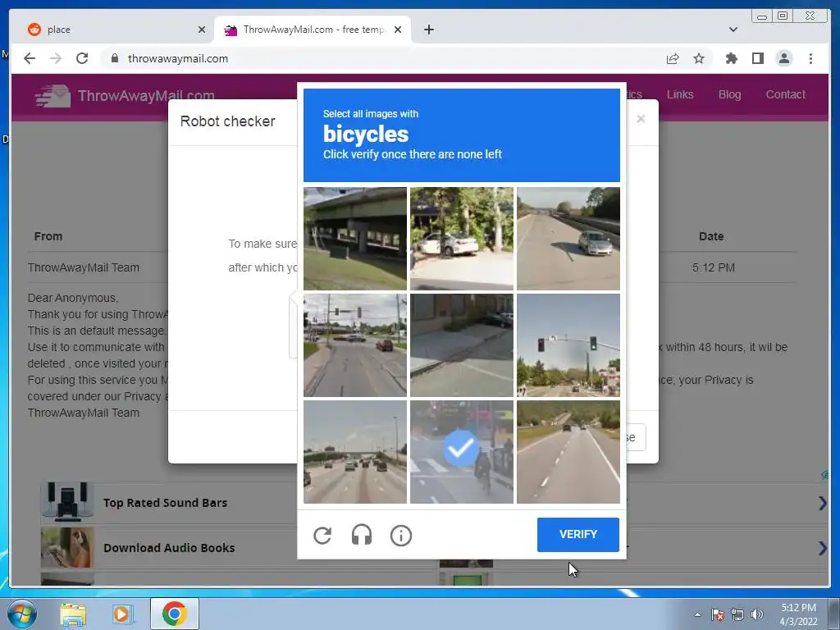Expand the tab search dropdown arrow
Viewport: 840px width, 630px height.
[x=733, y=30]
